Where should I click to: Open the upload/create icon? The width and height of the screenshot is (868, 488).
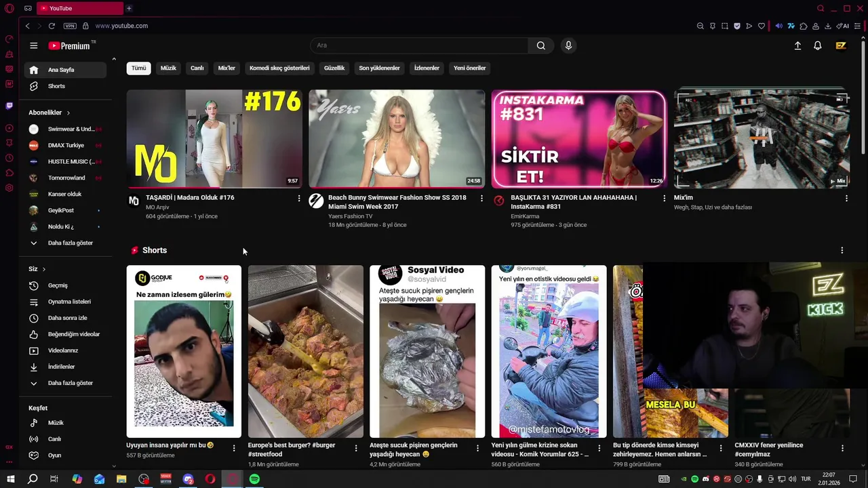coord(797,45)
